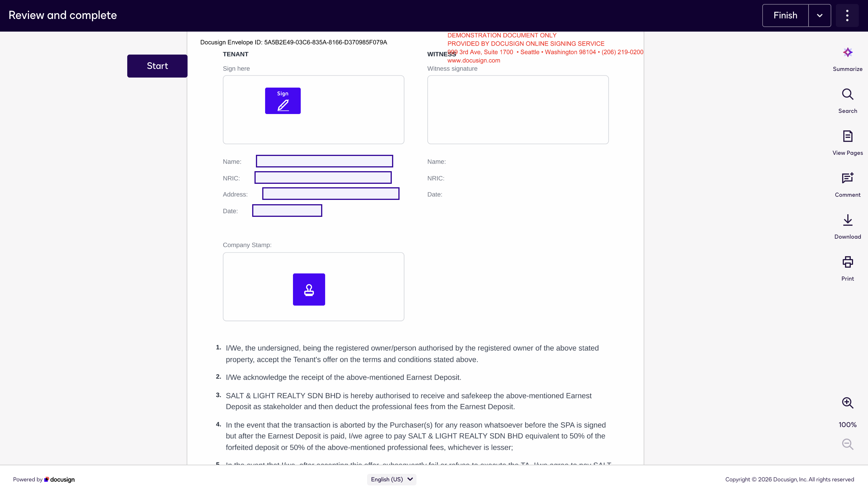The image size is (868, 494).
Task: Click the Finish button
Action: (x=785, y=15)
